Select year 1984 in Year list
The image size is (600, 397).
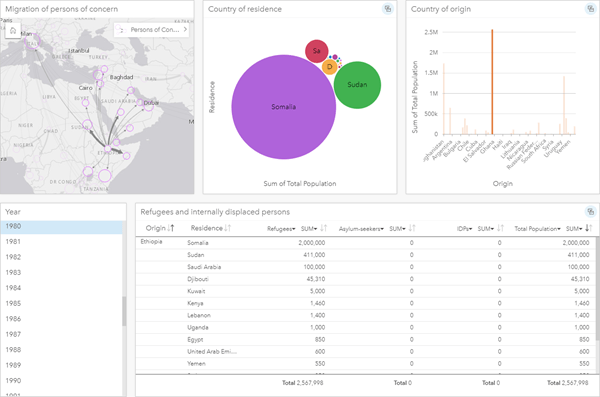[62, 288]
